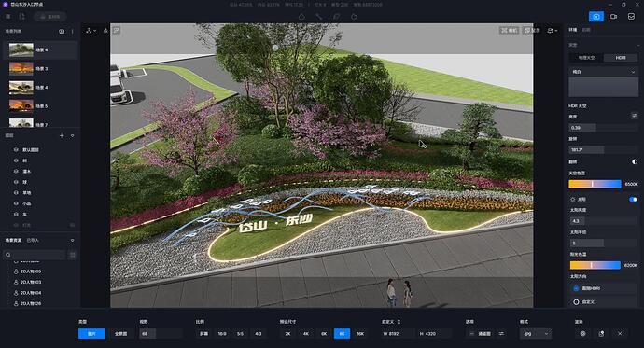The image size is (644, 348).
Task: Choose the 16K preset size button
Action: 360,334
